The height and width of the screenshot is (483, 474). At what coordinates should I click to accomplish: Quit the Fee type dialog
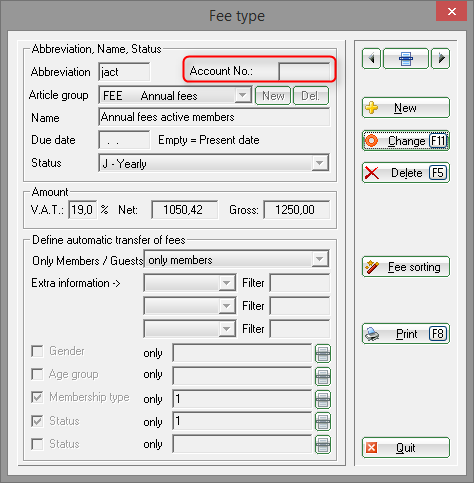tap(406, 448)
